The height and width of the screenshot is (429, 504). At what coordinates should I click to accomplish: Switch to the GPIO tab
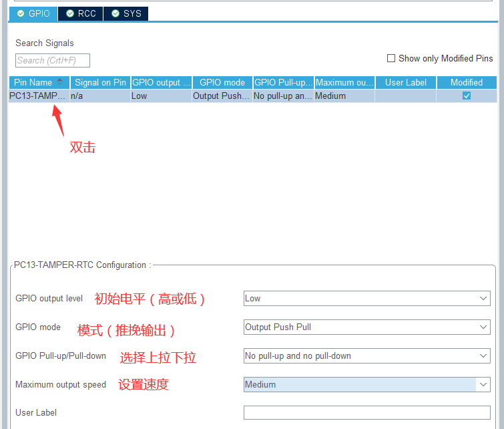(x=33, y=13)
